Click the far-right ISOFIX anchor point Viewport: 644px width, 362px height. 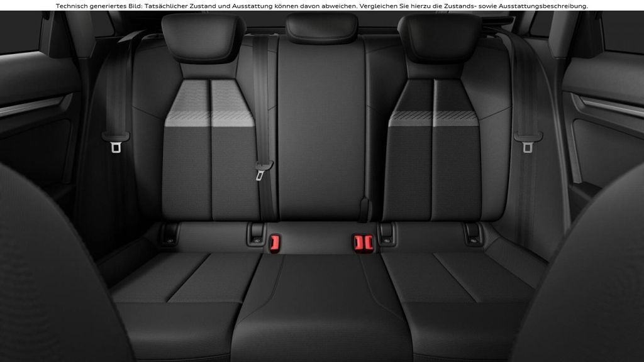point(473,234)
